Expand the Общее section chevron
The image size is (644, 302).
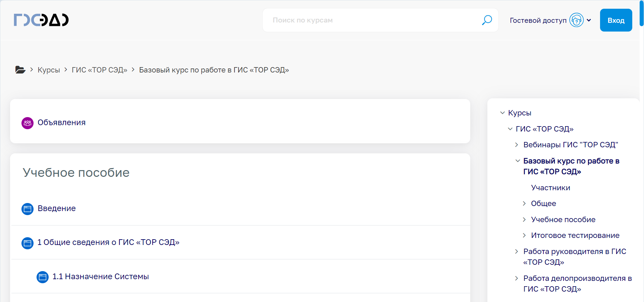pyautogui.click(x=524, y=204)
